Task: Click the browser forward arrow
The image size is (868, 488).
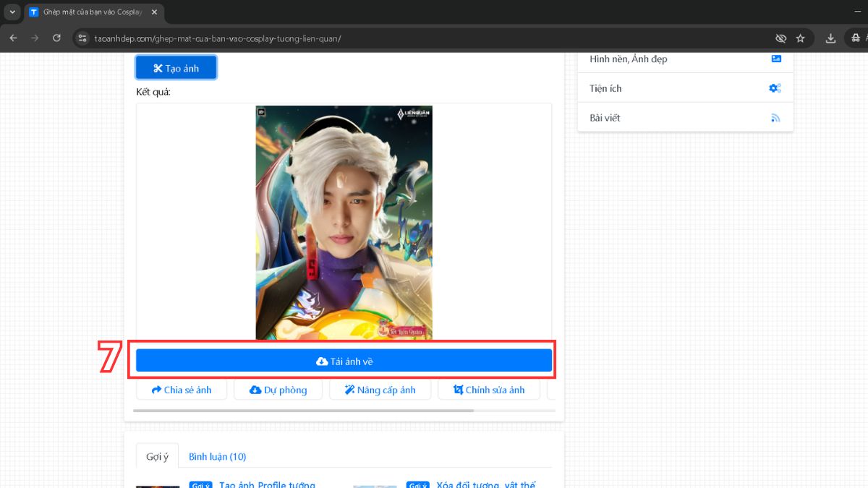Action: [x=35, y=38]
